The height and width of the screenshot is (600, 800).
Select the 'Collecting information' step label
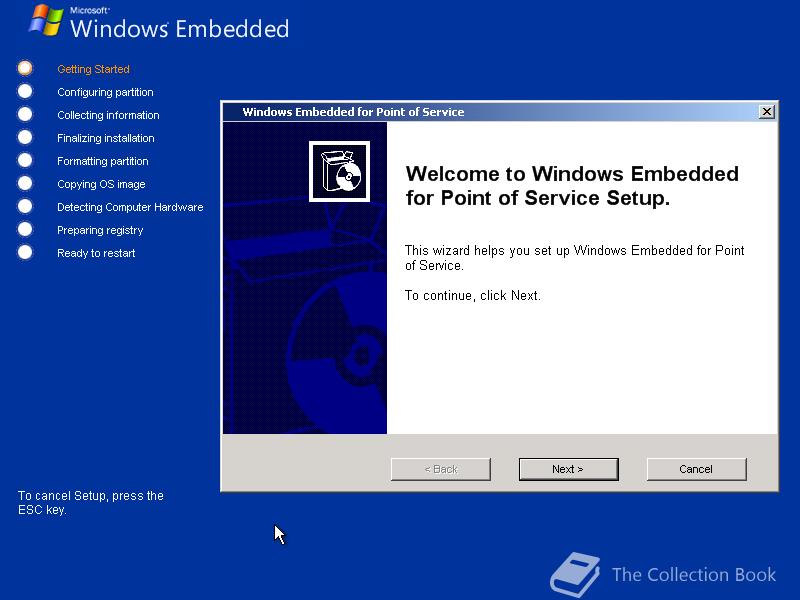tap(108, 115)
